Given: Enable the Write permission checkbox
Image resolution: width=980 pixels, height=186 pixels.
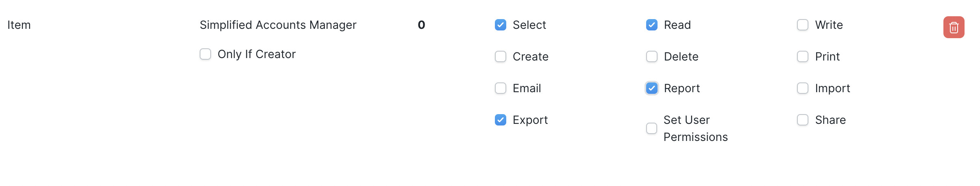Looking at the screenshot, I should pyautogui.click(x=803, y=25).
